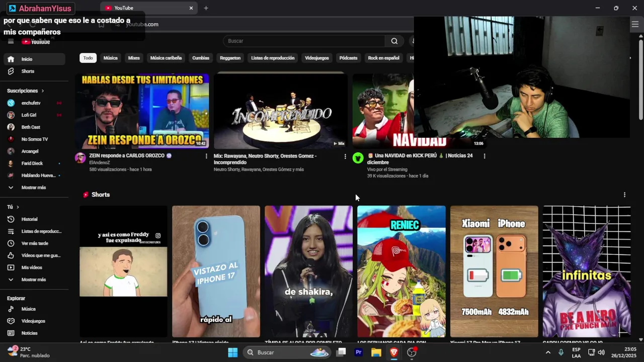
Task: Select the Pódcasts filter chip
Action: tap(348, 58)
